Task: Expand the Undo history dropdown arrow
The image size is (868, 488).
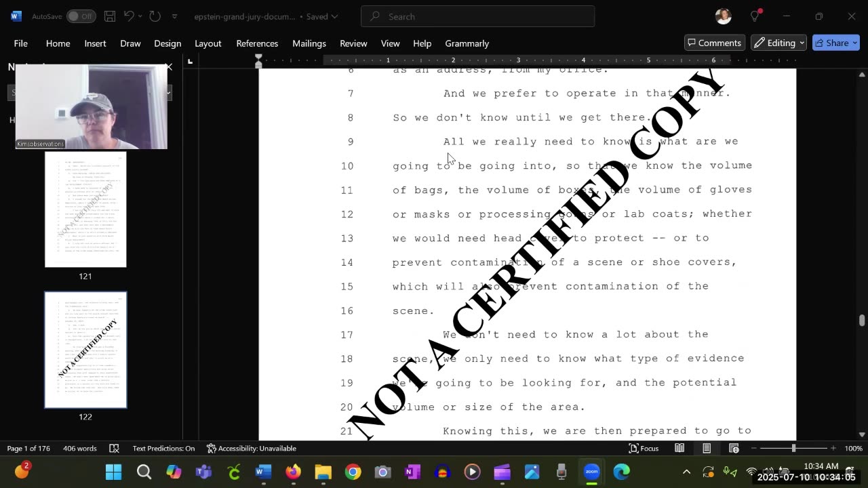Action: [140, 16]
